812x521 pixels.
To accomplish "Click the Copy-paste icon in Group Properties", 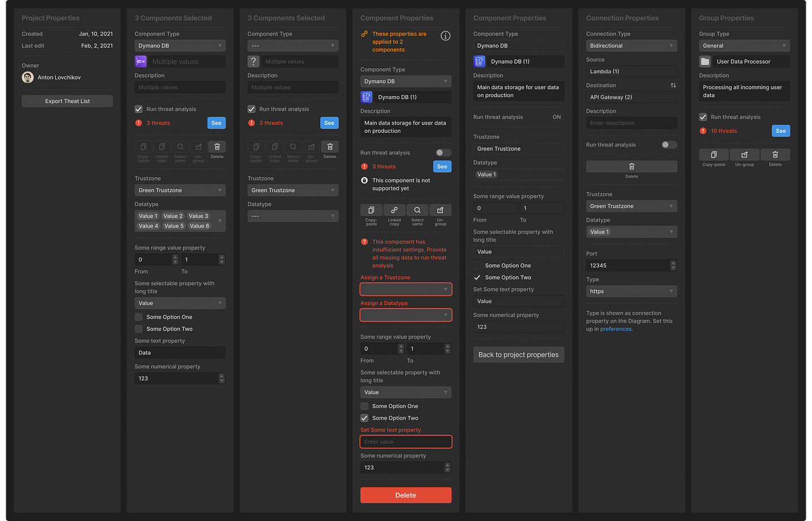I will [714, 154].
